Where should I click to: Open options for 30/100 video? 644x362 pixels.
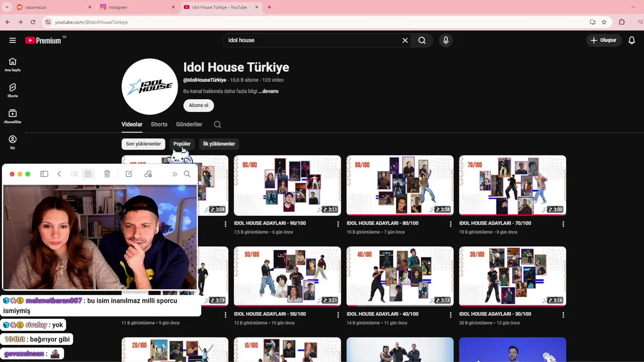[563, 315]
